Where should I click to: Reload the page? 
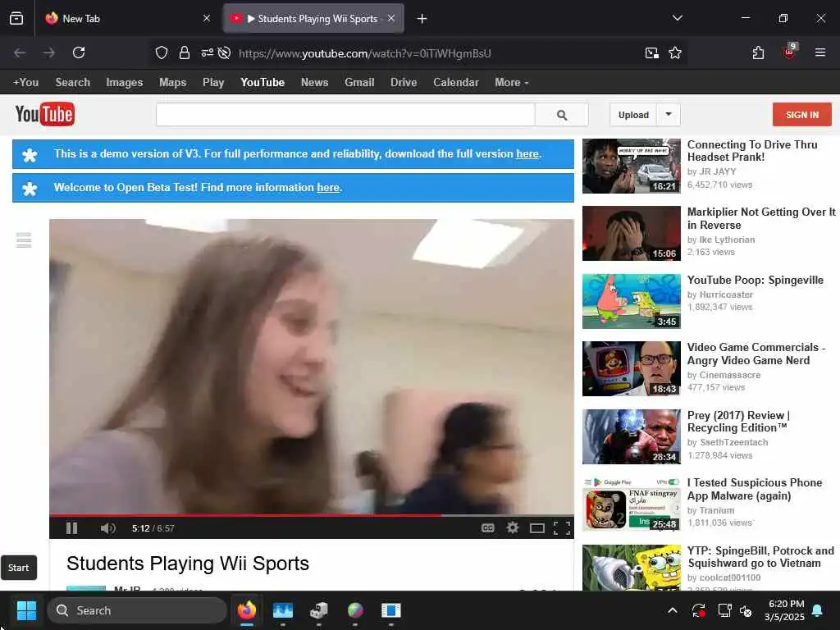(79, 52)
